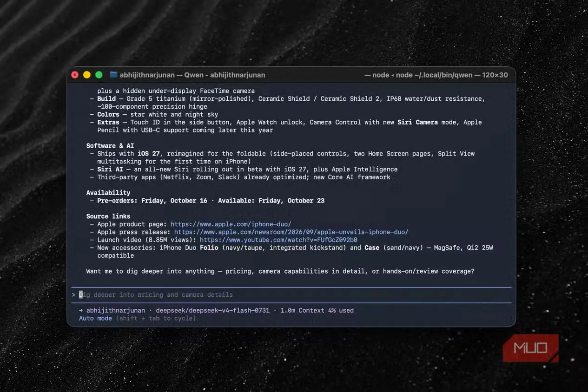Click the red close window button
The width and height of the screenshot is (588, 392).
[x=74, y=75]
